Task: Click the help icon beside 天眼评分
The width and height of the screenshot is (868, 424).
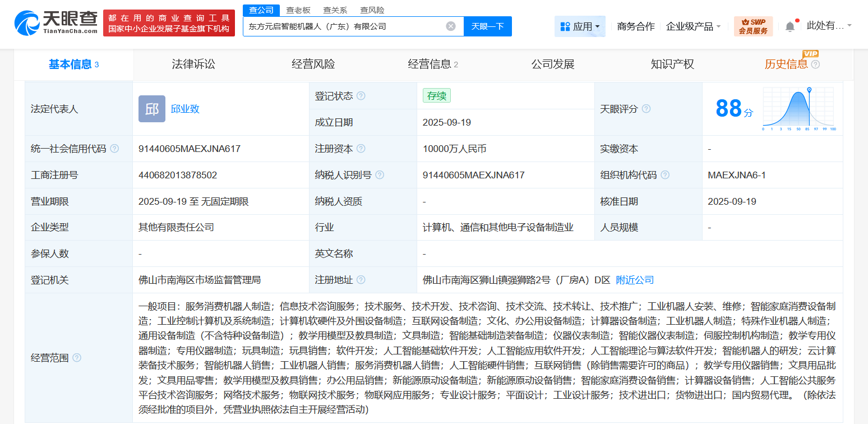Action: click(646, 109)
